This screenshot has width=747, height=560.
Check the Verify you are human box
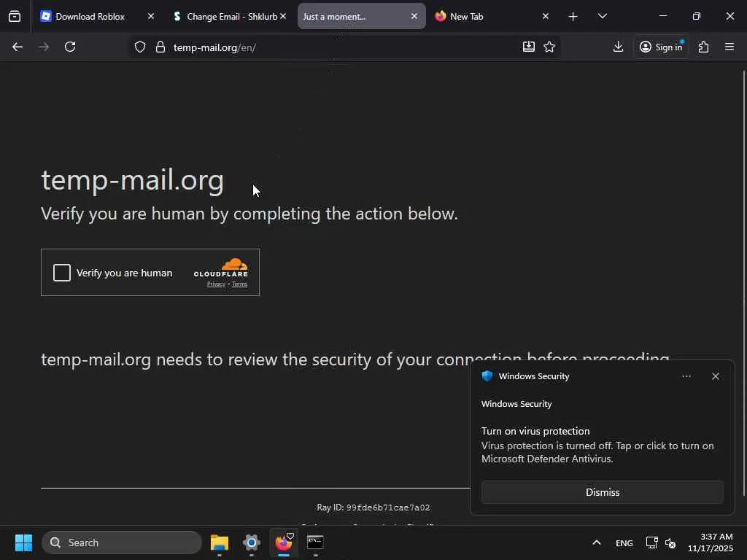[x=62, y=273]
